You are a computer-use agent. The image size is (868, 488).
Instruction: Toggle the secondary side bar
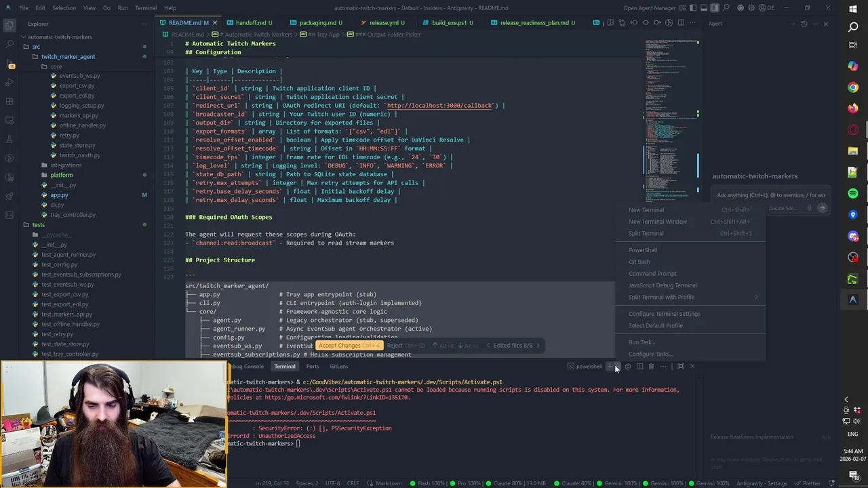(714, 8)
